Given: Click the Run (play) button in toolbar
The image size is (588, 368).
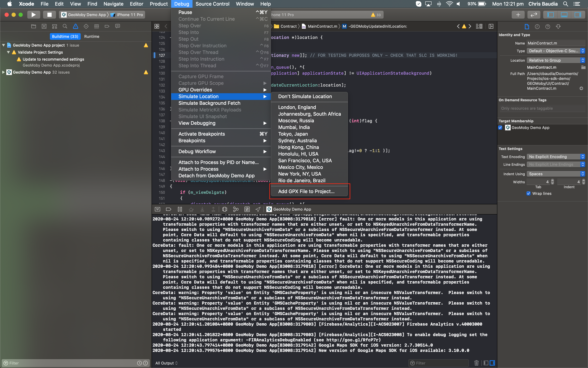Looking at the screenshot, I should point(34,15).
